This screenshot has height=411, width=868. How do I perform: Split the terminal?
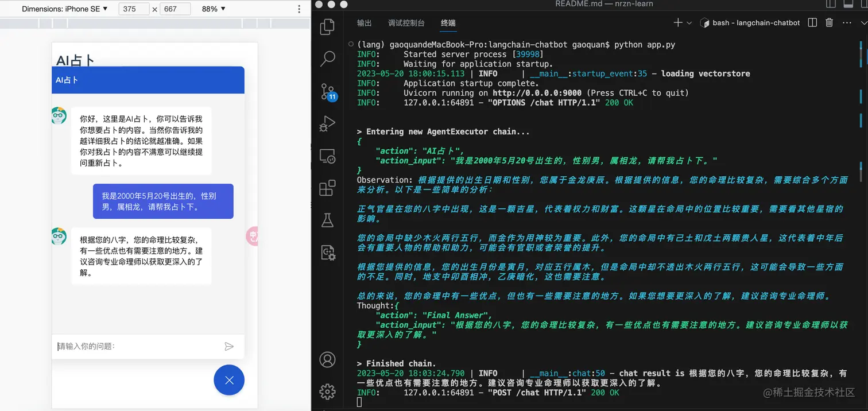click(x=812, y=22)
